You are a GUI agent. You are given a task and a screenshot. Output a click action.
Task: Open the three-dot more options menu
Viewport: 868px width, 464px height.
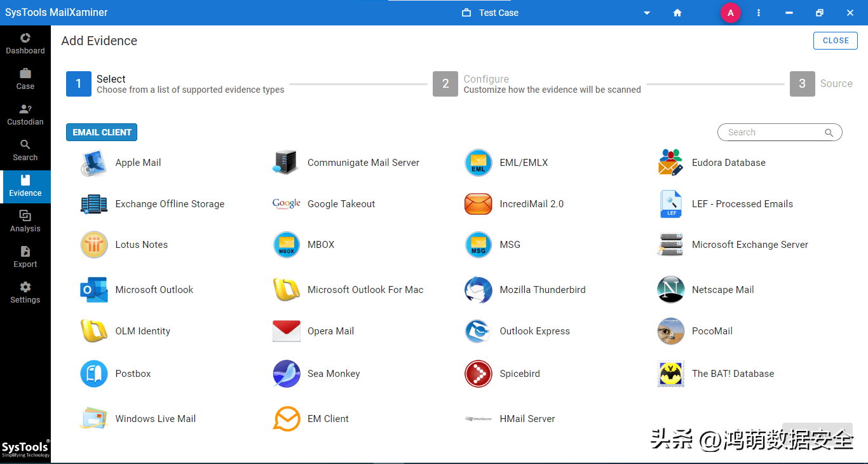pyautogui.click(x=759, y=13)
